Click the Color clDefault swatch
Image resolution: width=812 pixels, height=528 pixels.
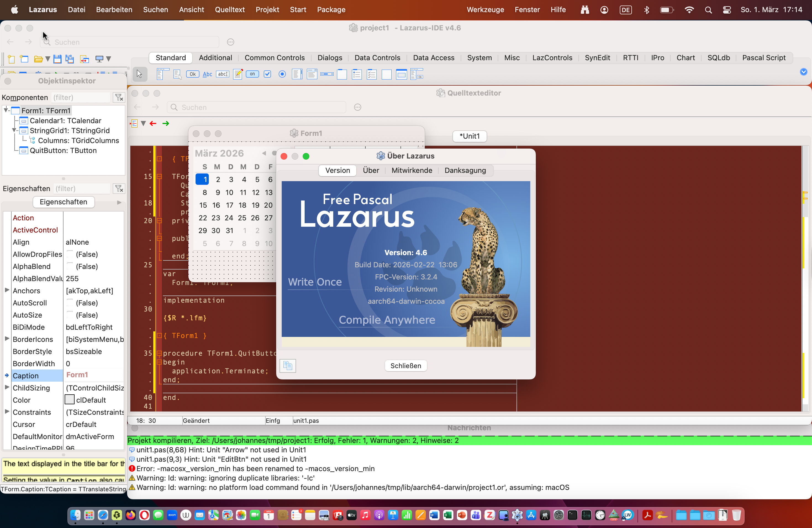(x=70, y=400)
